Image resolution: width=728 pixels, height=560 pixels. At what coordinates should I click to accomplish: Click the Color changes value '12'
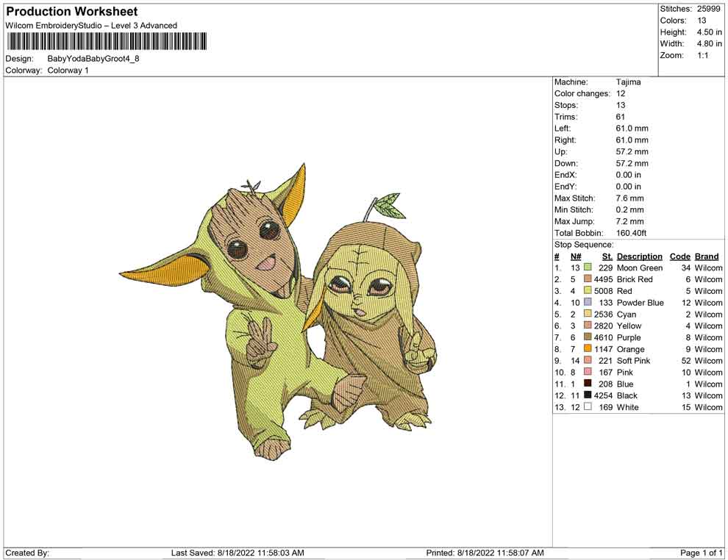[x=621, y=94]
